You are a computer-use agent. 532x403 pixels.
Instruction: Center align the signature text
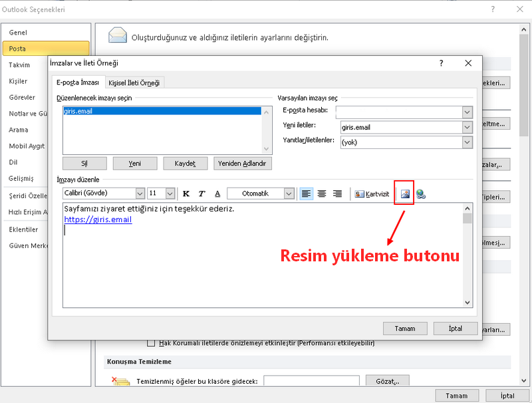[x=322, y=194]
